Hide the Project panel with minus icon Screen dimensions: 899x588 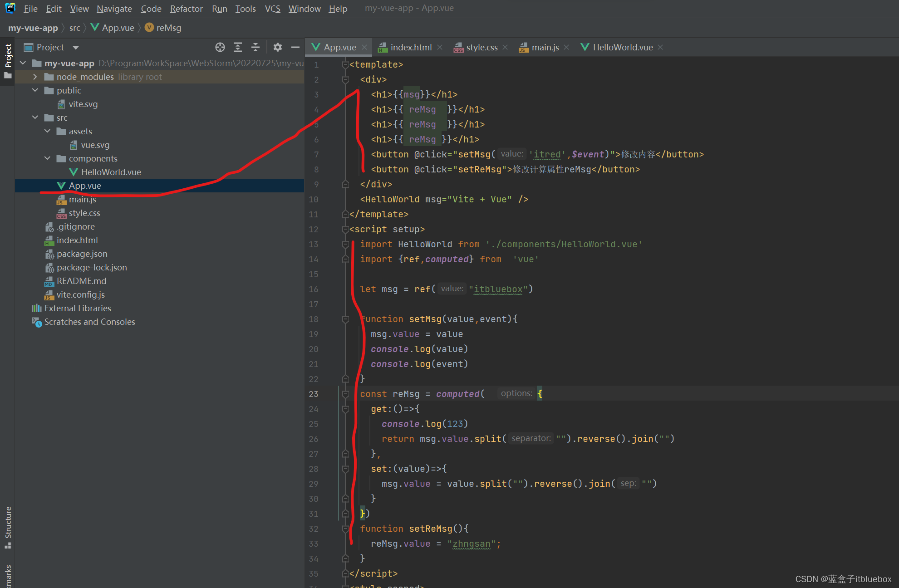tap(295, 47)
